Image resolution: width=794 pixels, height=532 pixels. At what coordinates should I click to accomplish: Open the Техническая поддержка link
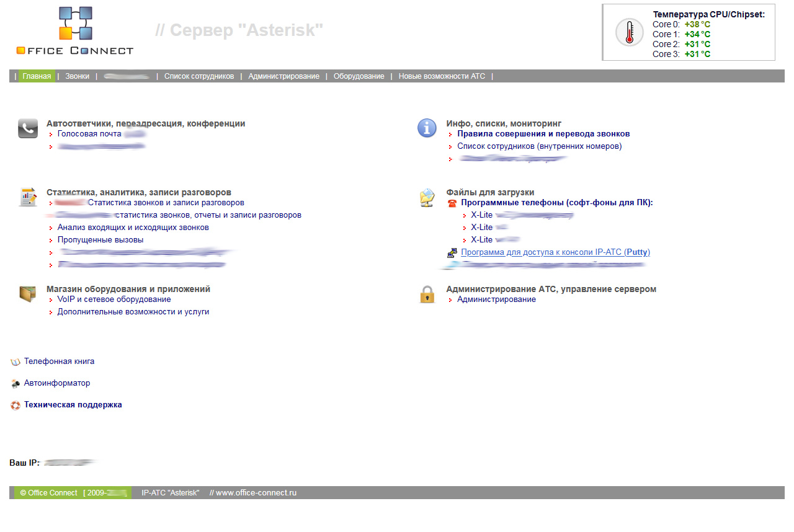point(73,405)
